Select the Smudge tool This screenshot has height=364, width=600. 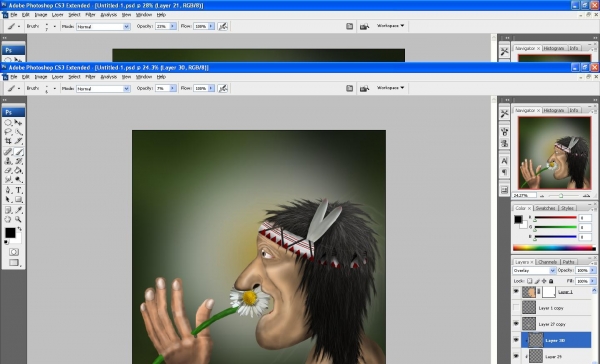pos(8,180)
